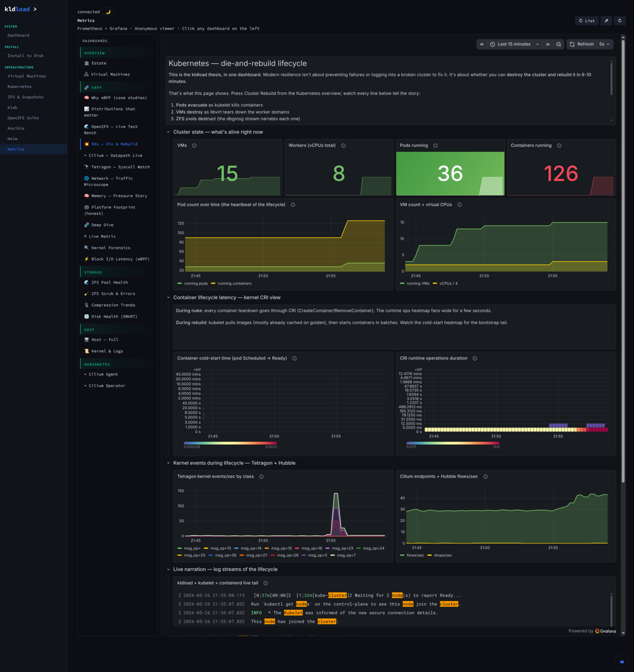The image size is (634, 672).
Task: Open Dashboard in the System sidebar section
Action: pos(18,35)
